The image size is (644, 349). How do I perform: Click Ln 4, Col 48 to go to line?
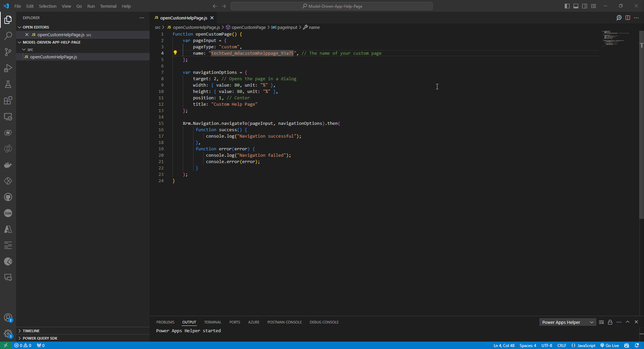(504, 345)
